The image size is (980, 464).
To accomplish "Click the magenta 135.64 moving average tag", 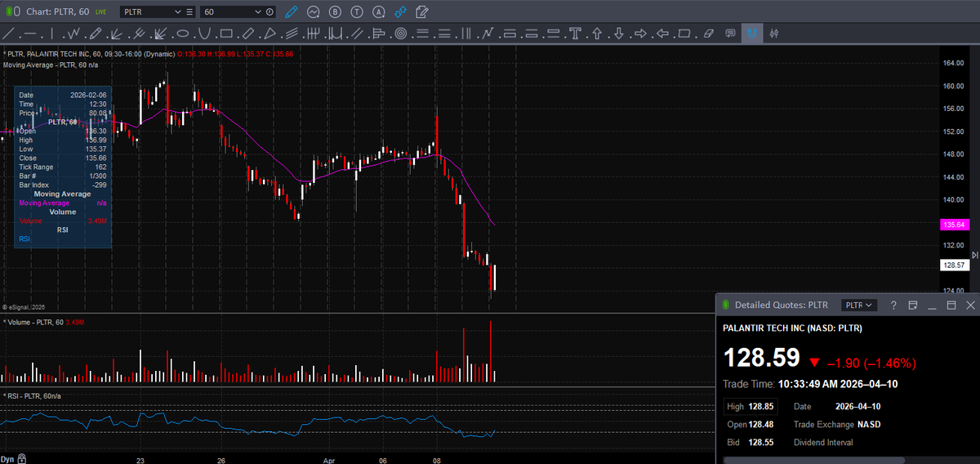I will (x=954, y=224).
